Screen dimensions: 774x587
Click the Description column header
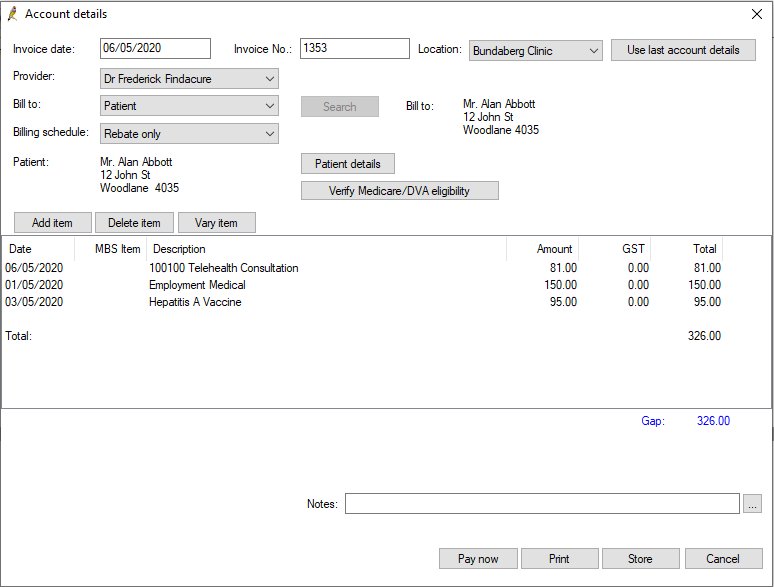coord(326,249)
